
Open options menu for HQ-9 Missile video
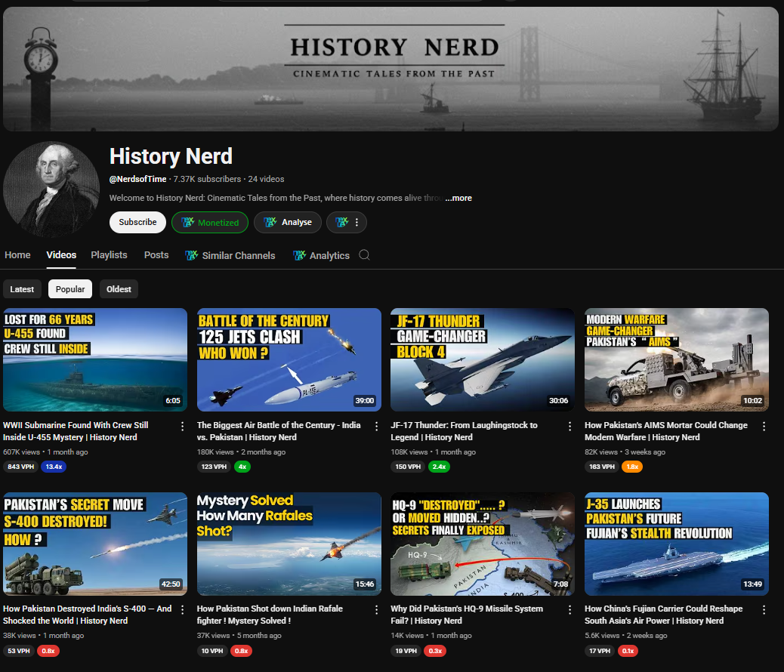(570, 609)
